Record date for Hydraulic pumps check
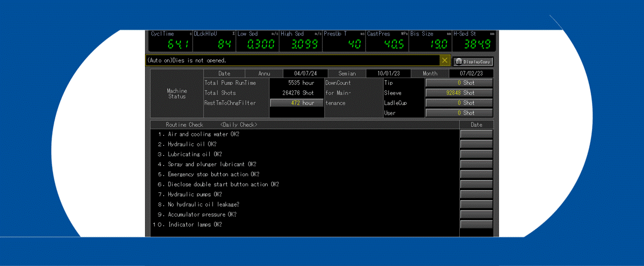Image resolution: width=644 pixels, height=266 pixels. click(476, 195)
